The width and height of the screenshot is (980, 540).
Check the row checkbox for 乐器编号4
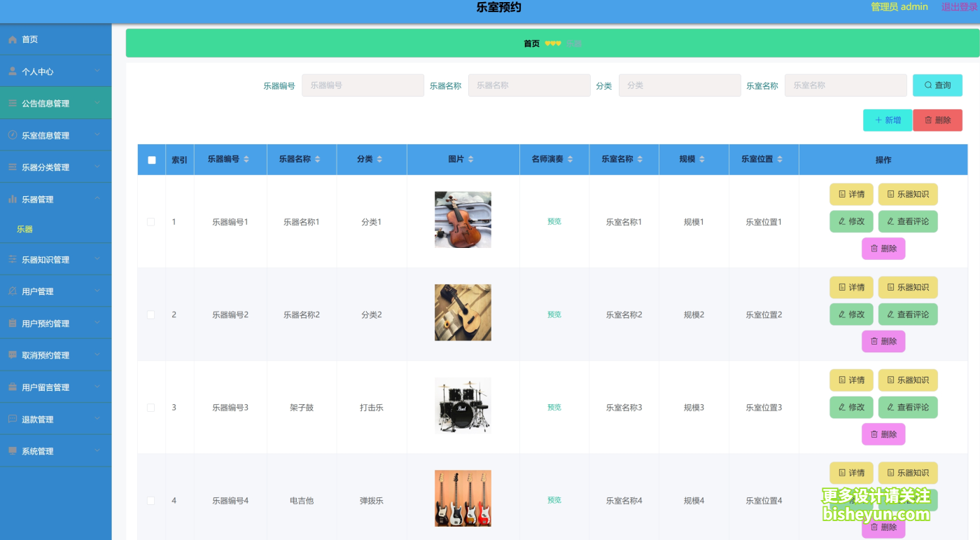tap(150, 501)
